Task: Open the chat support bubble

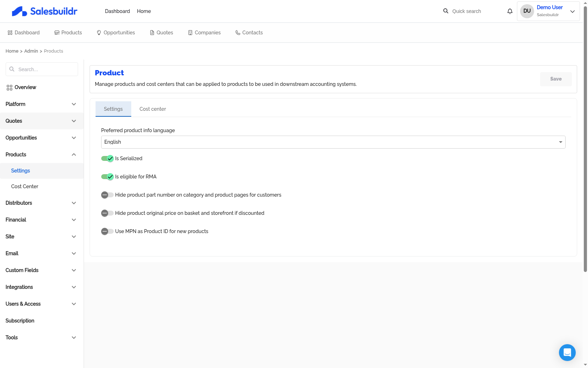Action: (x=567, y=353)
